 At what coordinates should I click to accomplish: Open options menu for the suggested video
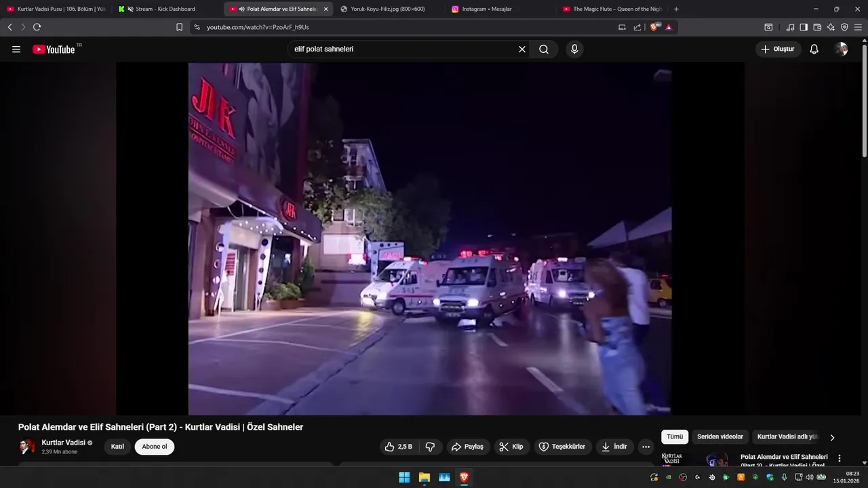pos(840,458)
